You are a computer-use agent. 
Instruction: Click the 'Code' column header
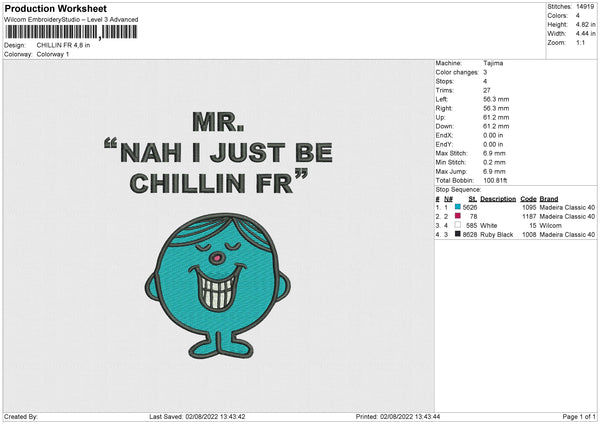(528, 199)
